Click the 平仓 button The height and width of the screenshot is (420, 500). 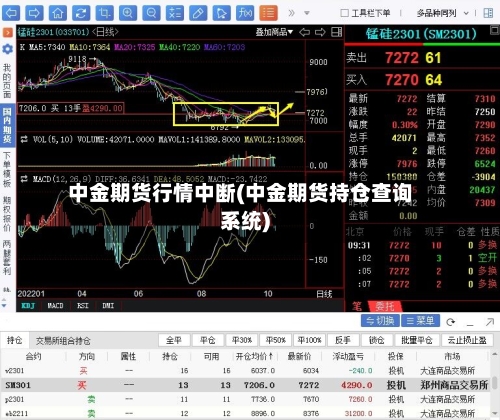[208, 340]
